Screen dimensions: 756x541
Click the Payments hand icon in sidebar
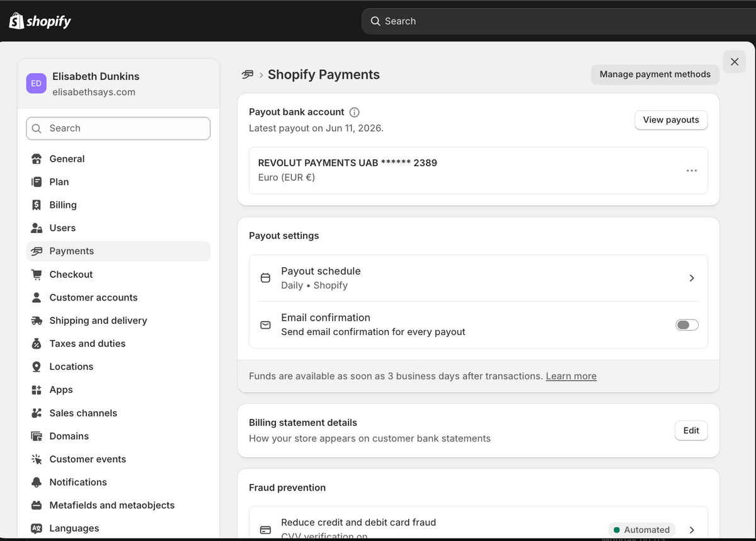[x=37, y=251]
